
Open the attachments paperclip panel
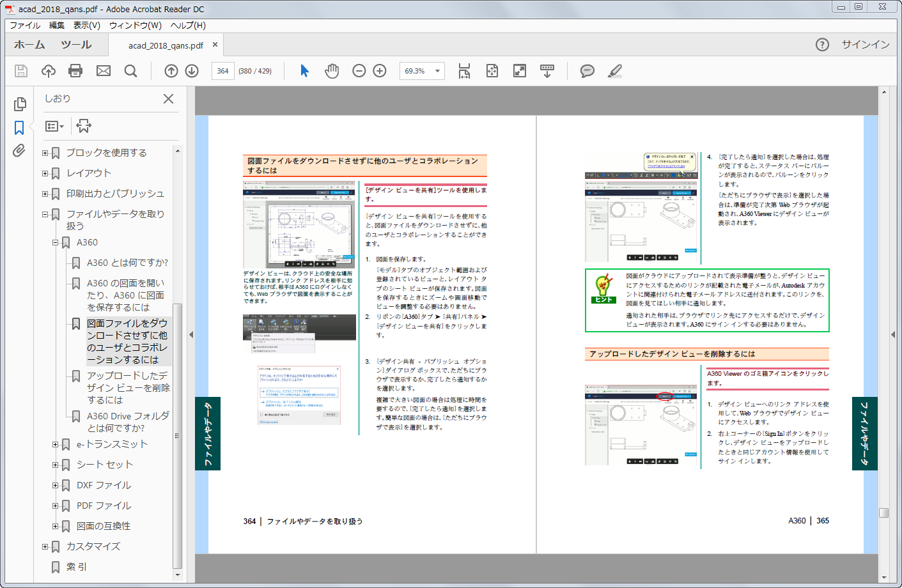click(x=19, y=151)
